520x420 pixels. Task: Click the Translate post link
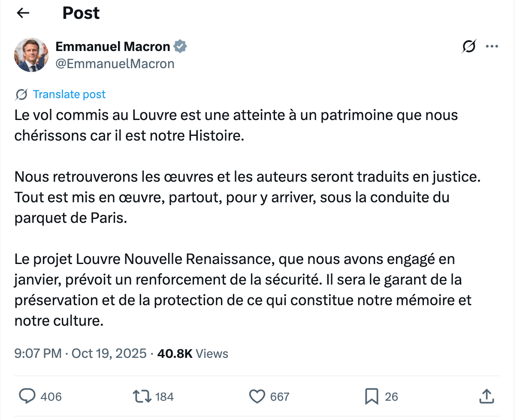[x=69, y=94]
